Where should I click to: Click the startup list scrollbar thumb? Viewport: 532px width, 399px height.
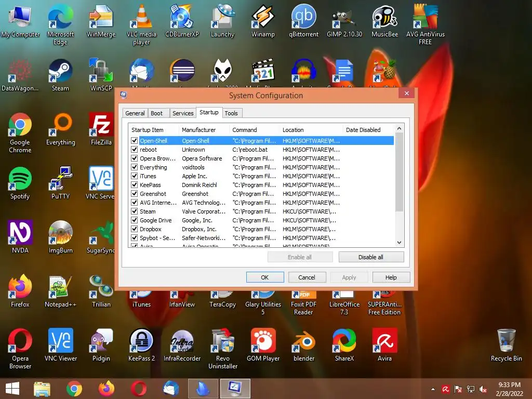coord(400,171)
